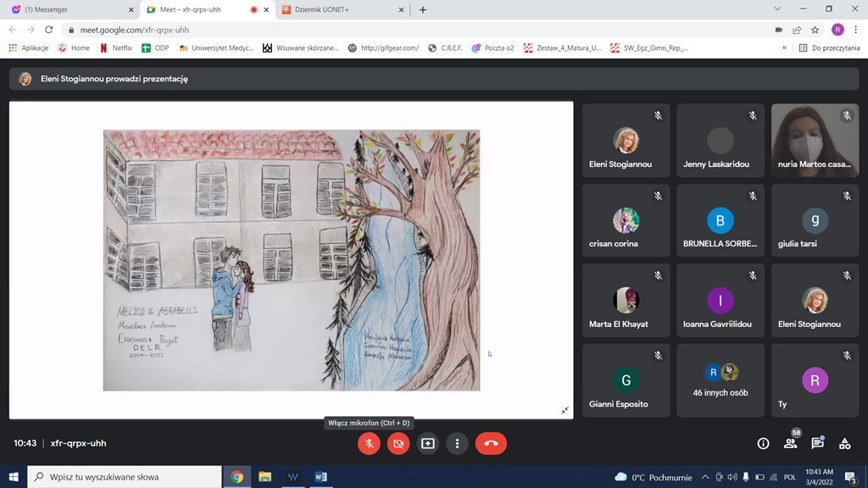Open the Wsuwane skórzane... bookmark

[x=301, y=48]
